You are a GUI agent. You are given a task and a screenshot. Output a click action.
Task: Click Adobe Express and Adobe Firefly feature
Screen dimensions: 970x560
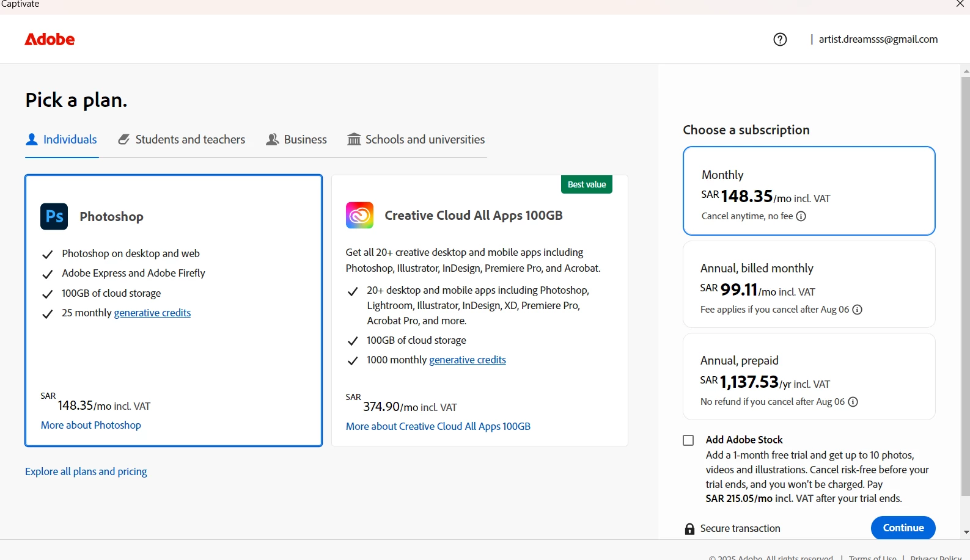coord(133,273)
